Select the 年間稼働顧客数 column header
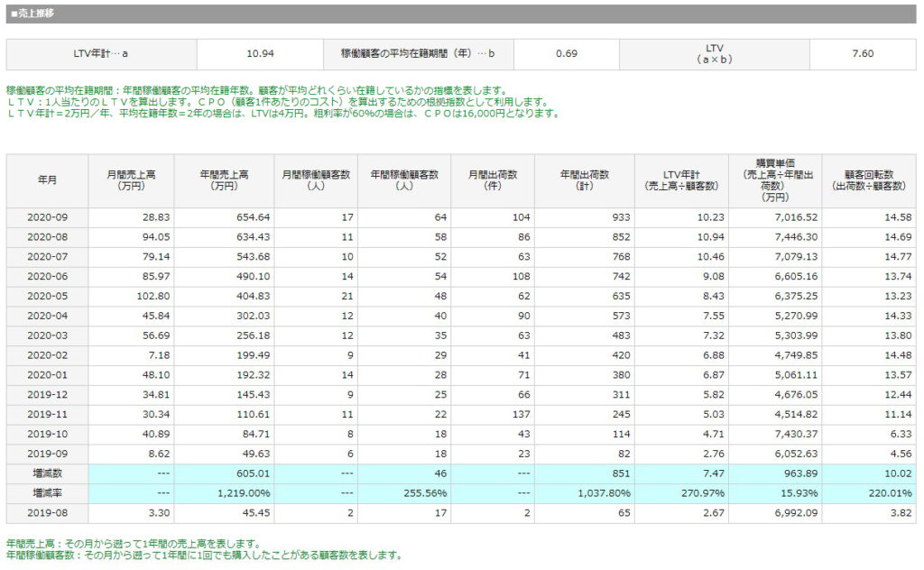Screen dimensions: 924x570 tap(402, 180)
